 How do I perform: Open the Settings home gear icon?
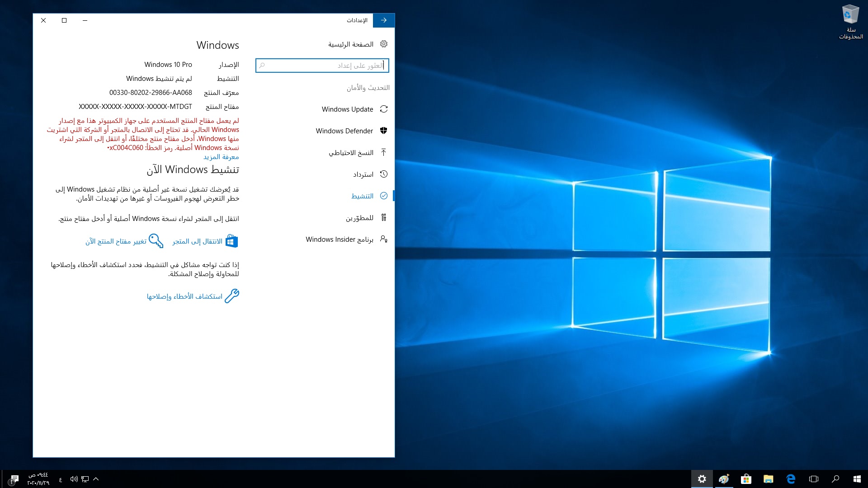[384, 44]
